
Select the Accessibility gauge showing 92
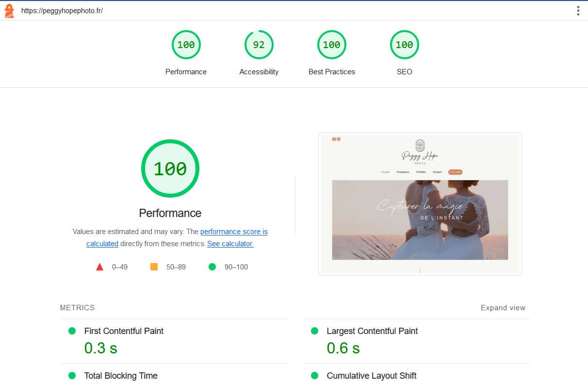coord(259,44)
